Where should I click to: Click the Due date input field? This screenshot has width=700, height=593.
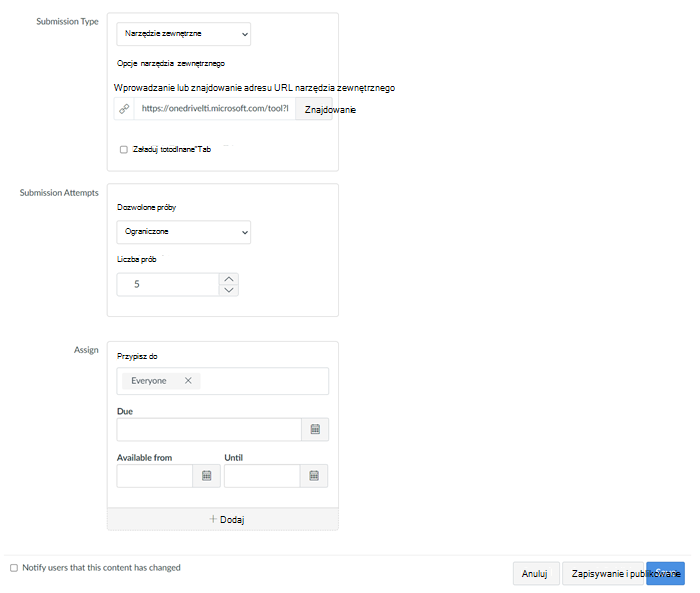click(x=209, y=430)
